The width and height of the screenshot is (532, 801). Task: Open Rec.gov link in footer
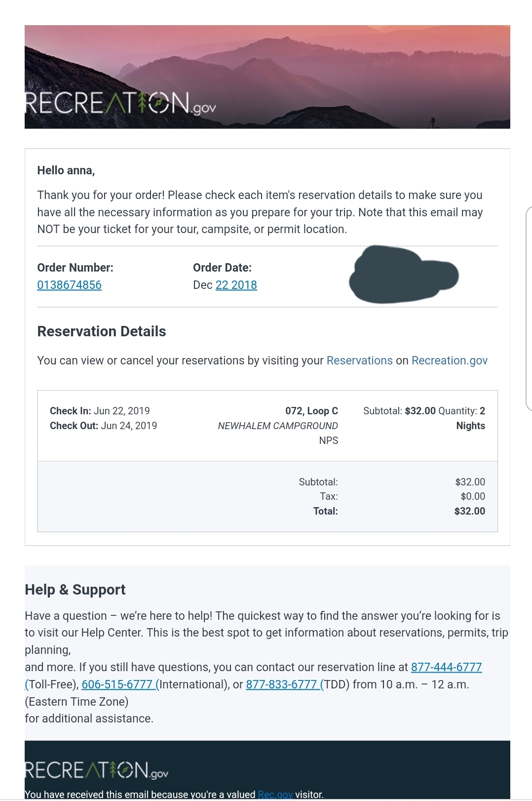(275, 795)
